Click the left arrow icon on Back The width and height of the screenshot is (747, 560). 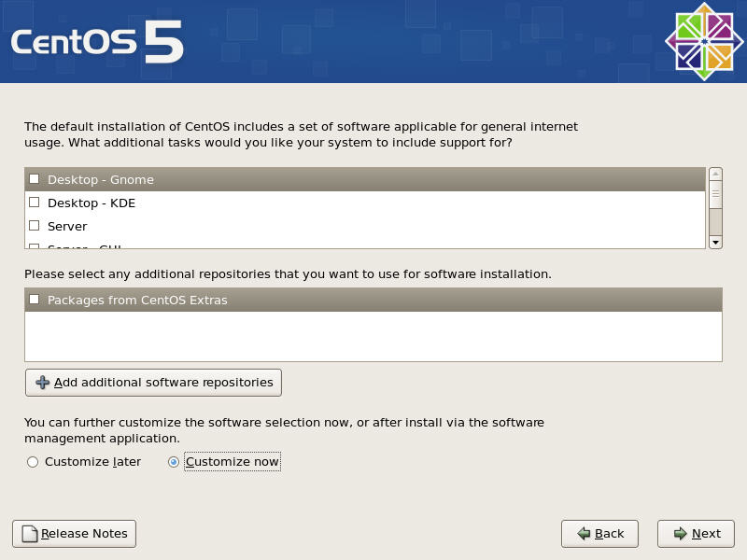pos(585,533)
